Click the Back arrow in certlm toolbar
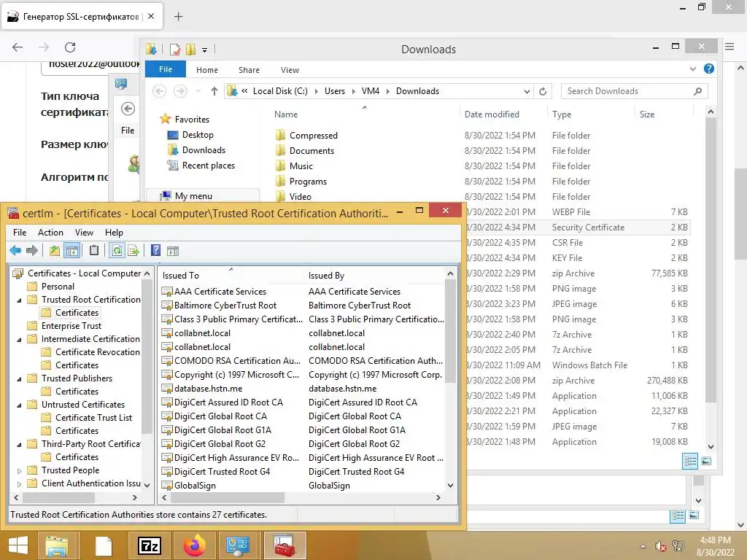747x560 pixels. coord(15,251)
